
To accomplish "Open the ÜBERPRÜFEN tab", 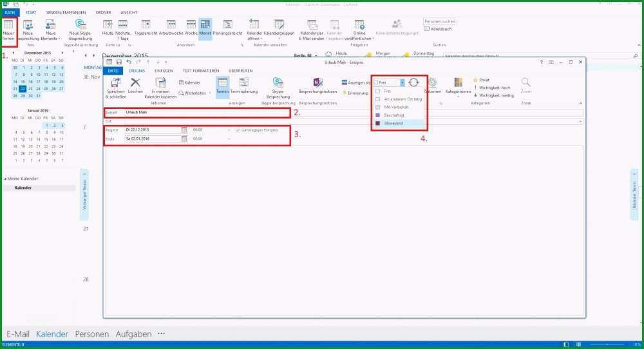I will [240, 71].
